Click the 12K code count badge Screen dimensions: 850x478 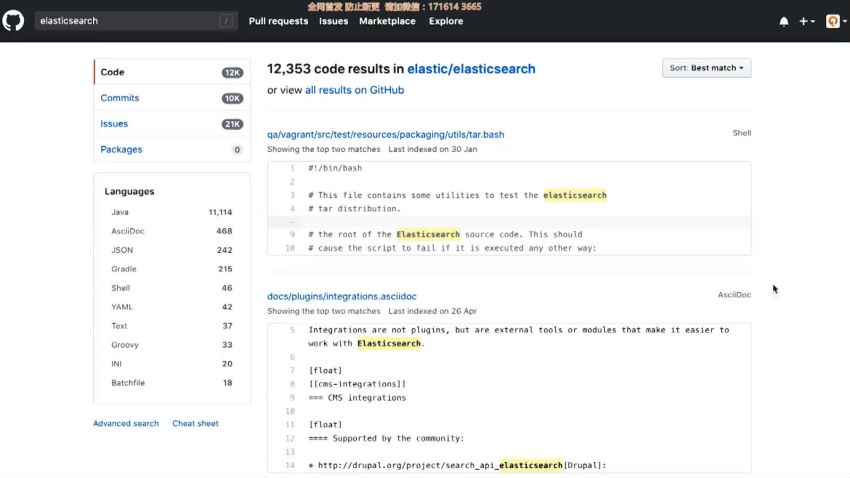click(x=232, y=73)
